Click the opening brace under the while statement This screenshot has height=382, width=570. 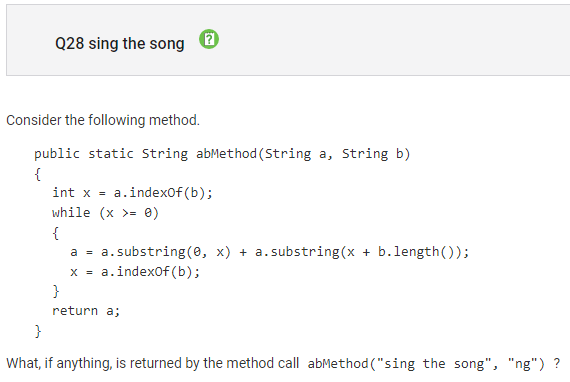click(55, 233)
